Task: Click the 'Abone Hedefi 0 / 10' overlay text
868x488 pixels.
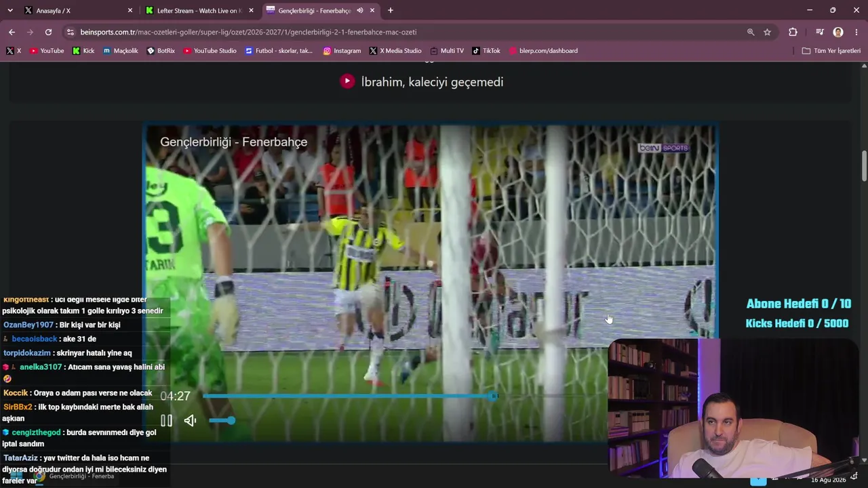Action: click(799, 304)
